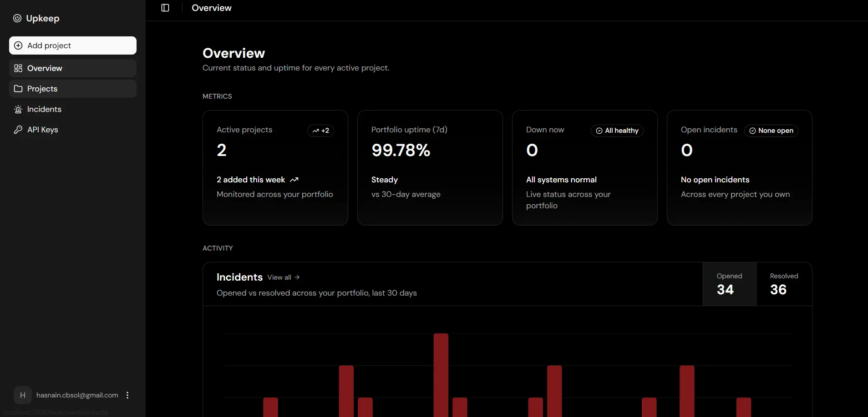The image size is (868, 417).
Task: Click the Add project button
Action: (x=73, y=45)
